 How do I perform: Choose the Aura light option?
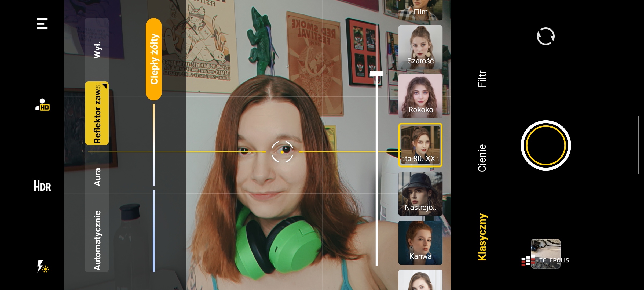(97, 177)
